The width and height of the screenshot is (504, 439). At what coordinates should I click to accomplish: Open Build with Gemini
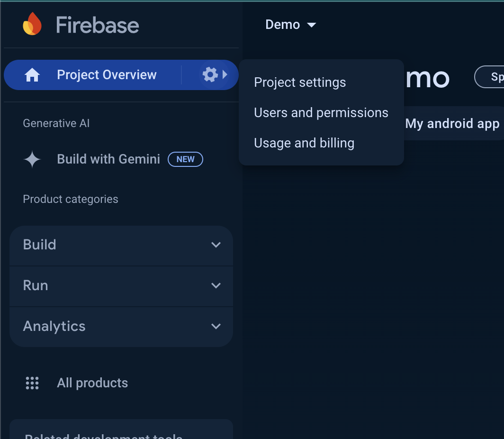(108, 159)
